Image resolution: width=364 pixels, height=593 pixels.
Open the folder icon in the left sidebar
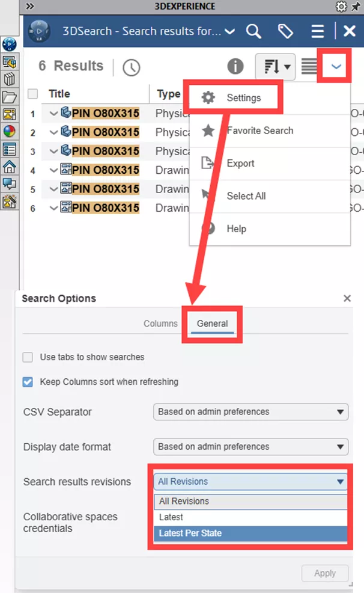pos(10,96)
